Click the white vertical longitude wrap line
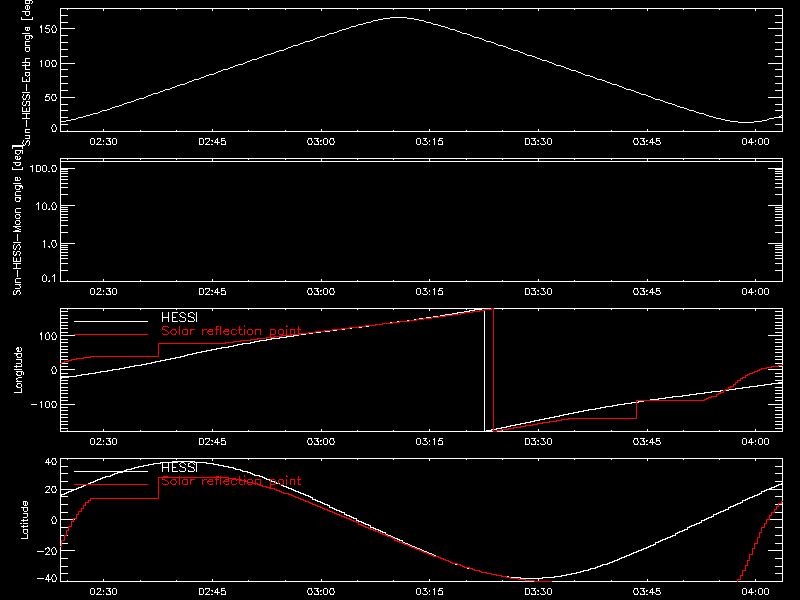The width and height of the screenshot is (800, 600). pyautogui.click(x=484, y=370)
